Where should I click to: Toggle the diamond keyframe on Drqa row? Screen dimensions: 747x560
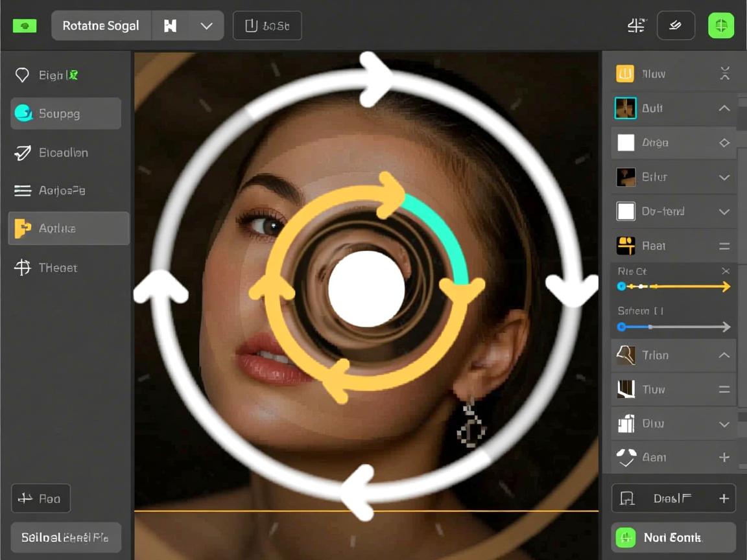click(724, 143)
